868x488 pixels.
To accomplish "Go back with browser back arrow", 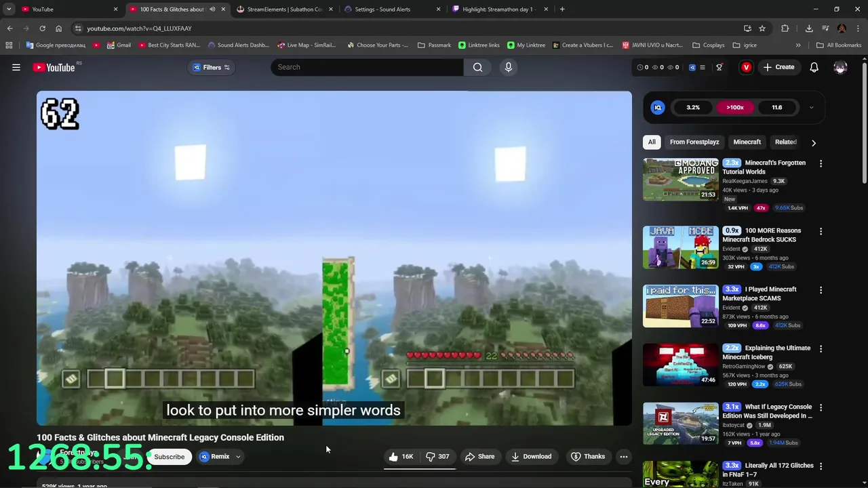I will click(9, 28).
